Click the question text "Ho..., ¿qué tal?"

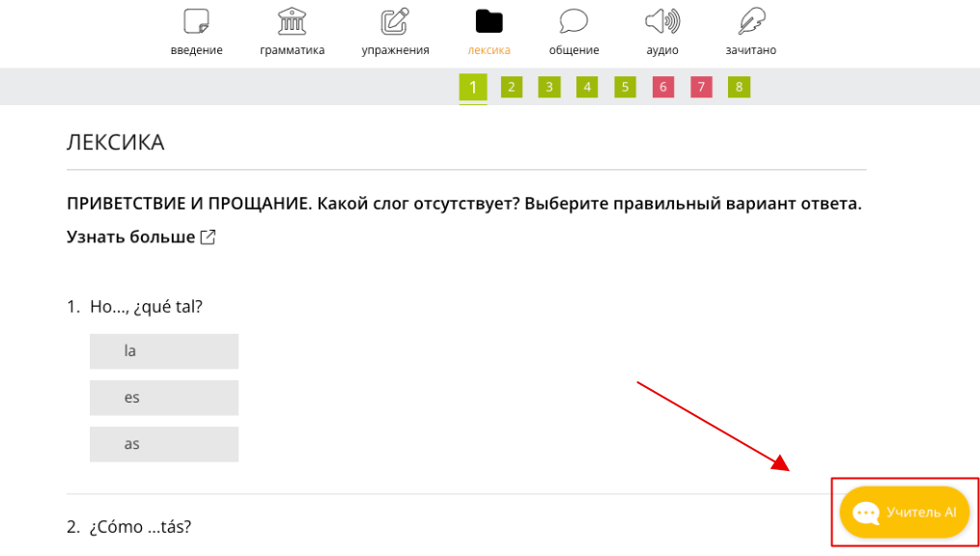[x=146, y=307]
